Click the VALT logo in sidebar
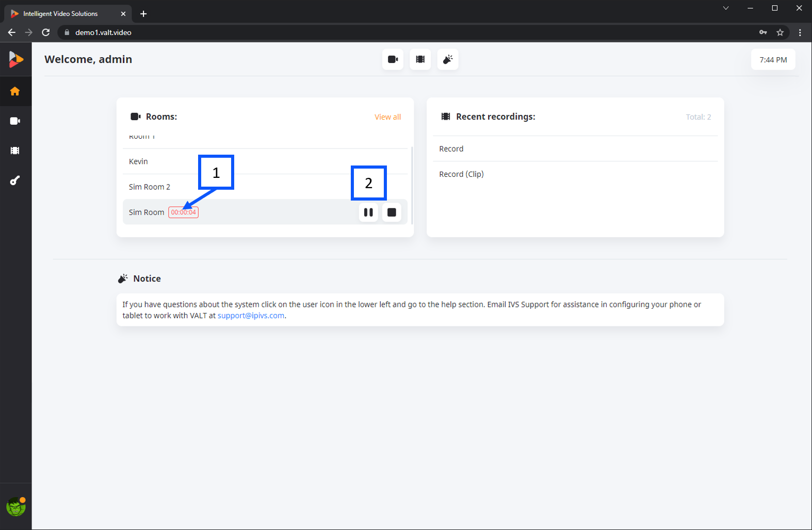Viewport: 812px width, 530px height. pos(15,59)
